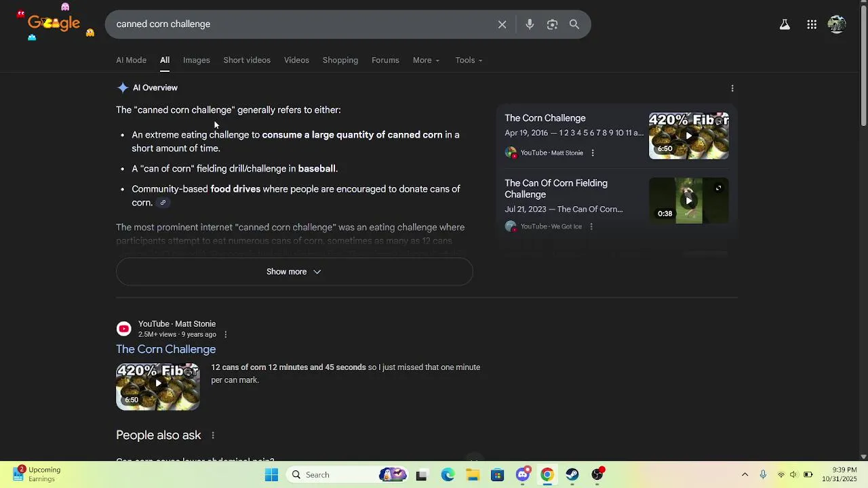Click the taskbar microphone tray icon
868x488 pixels.
pos(763,475)
